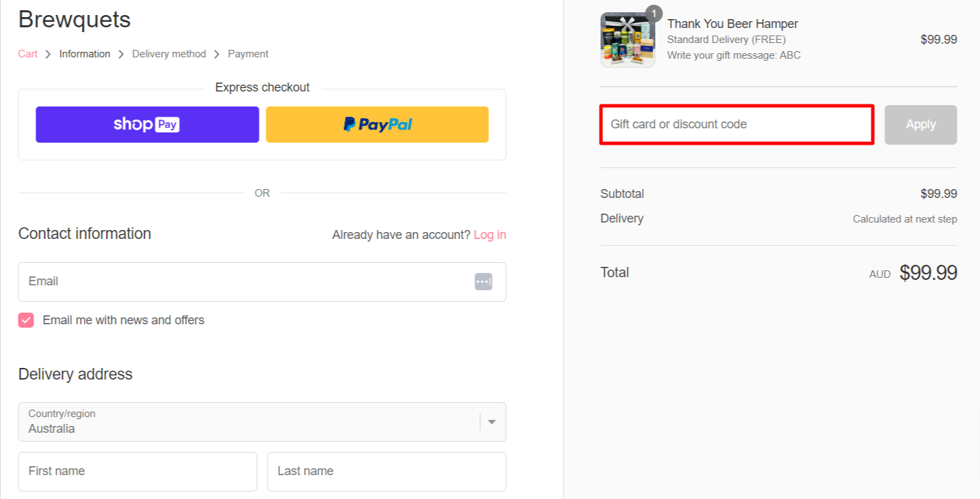Open the Country/region dropdown
The height and width of the screenshot is (499, 980).
click(x=253, y=422)
